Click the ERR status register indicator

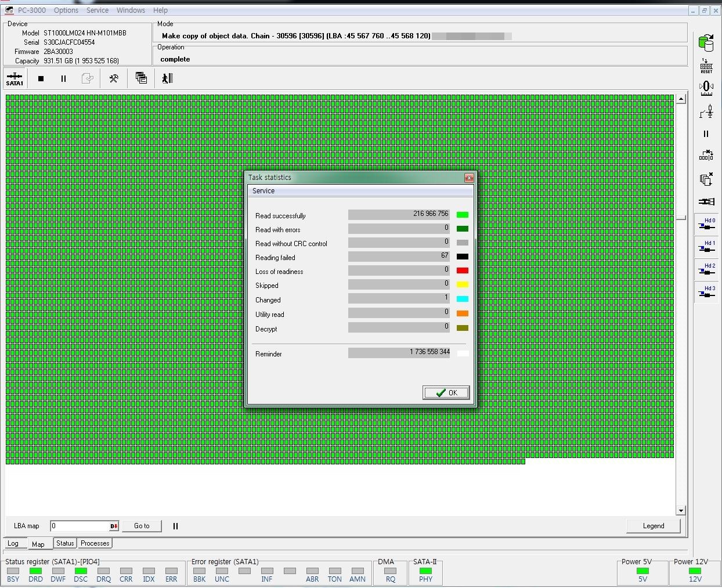point(171,571)
